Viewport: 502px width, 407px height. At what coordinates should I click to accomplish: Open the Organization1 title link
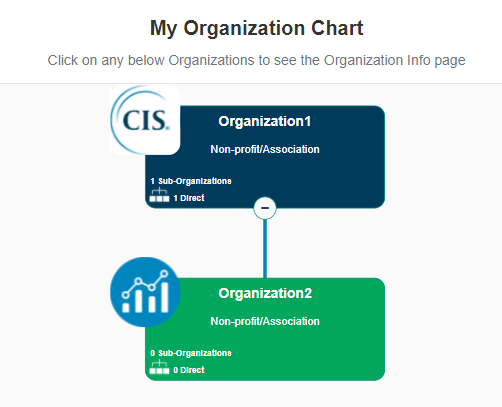click(265, 121)
